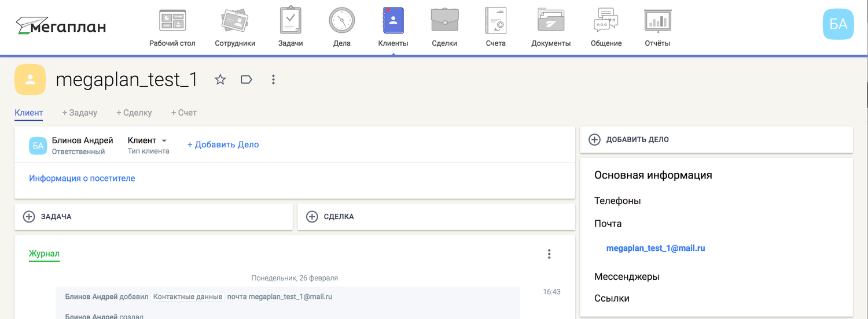Open the Общение chat icon
Viewport: 868px width, 319px height.
click(606, 21)
